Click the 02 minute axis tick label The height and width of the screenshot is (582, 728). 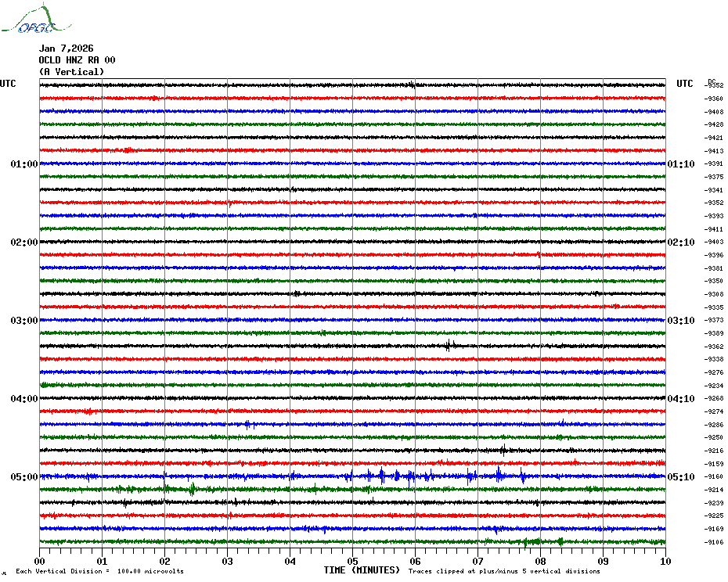tap(165, 561)
